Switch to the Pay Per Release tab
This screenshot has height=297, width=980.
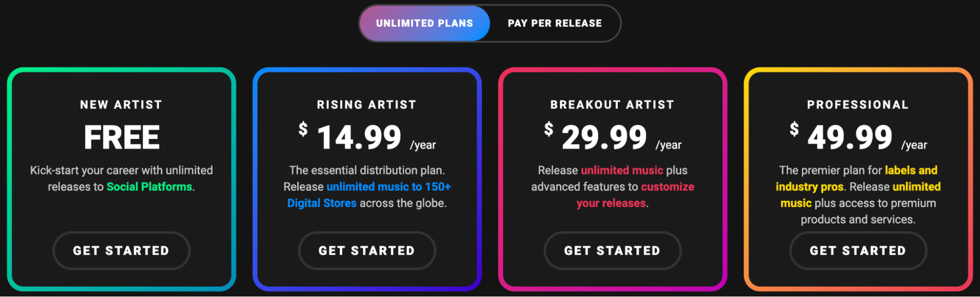554,23
